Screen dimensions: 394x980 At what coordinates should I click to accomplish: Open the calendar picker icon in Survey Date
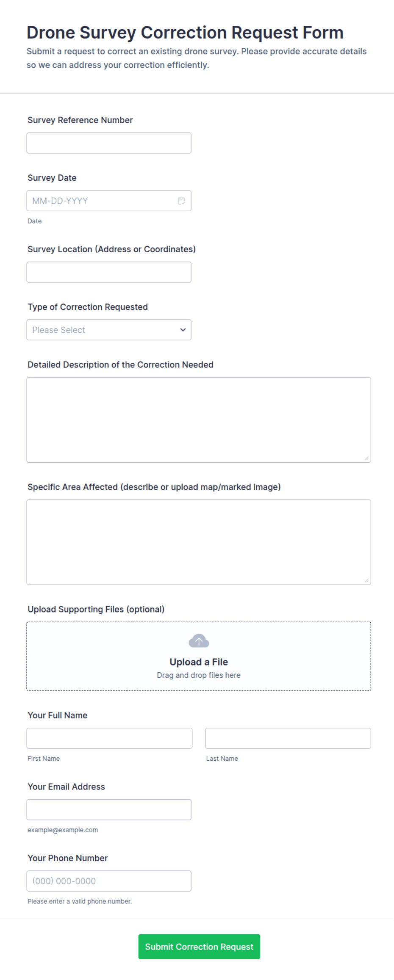181,201
